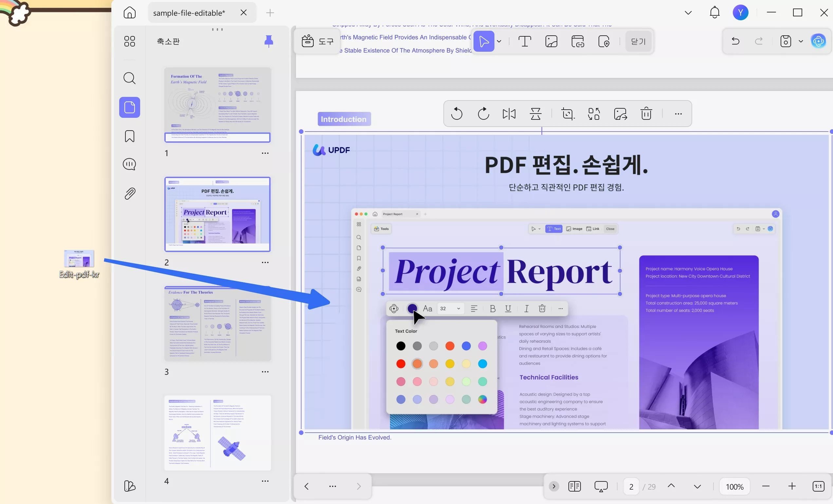Close the sample-file-editable tab
Image resolution: width=833 pixels, height=504 pixels.
(x=243, y=12)
